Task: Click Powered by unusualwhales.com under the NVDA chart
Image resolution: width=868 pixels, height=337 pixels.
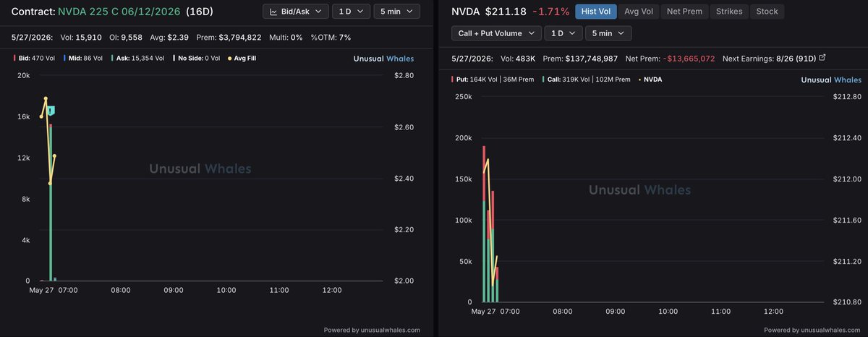Action: [x=812, y=330]
